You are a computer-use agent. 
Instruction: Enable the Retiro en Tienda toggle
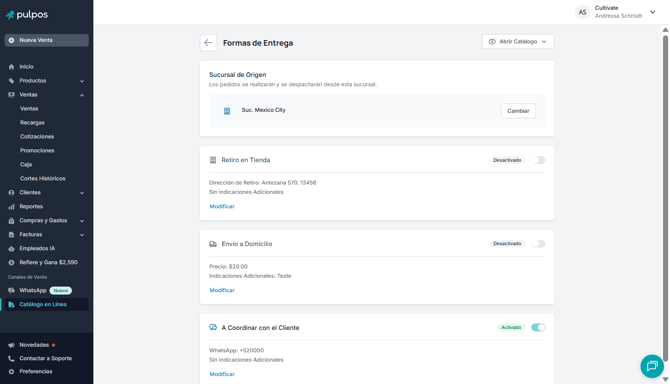(538, 160)
